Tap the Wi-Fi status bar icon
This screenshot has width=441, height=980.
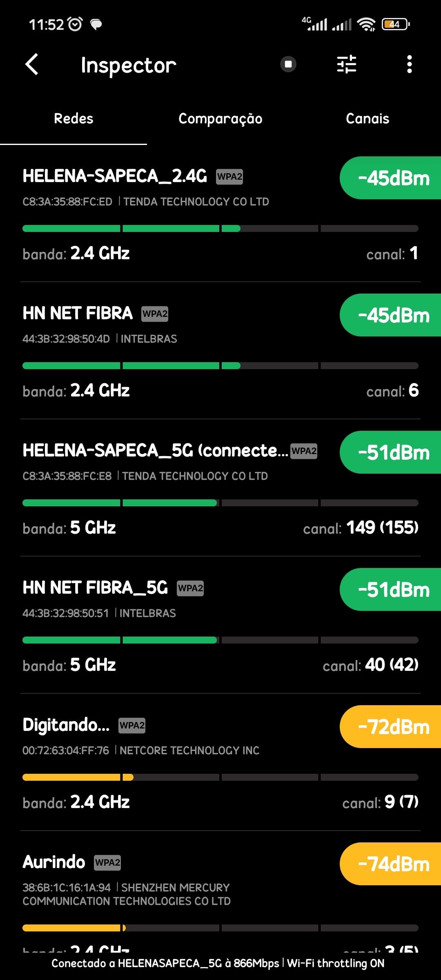coord(366,24)
